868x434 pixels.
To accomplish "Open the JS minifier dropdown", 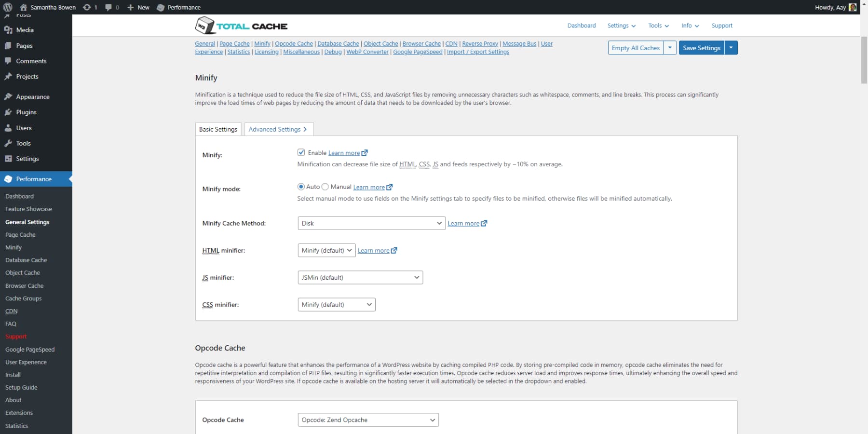I will tap(360, 277).
